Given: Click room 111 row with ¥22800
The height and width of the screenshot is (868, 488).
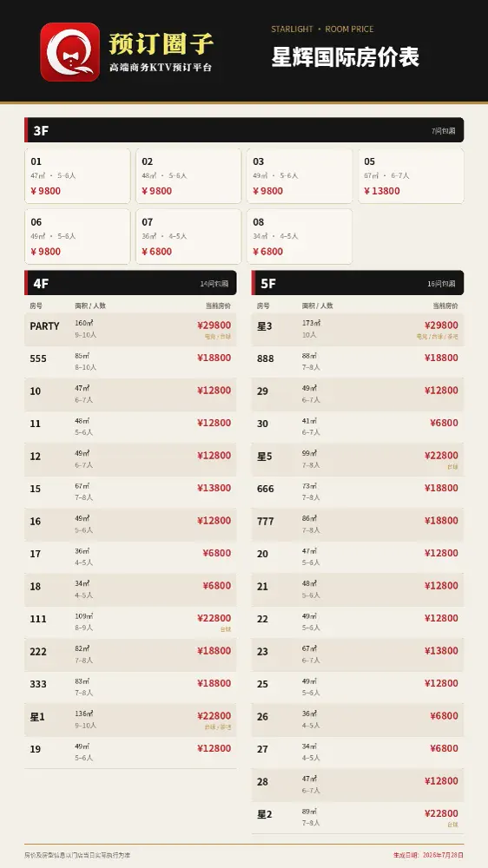Looking at the screenshot, I should [x=130, y=622].
